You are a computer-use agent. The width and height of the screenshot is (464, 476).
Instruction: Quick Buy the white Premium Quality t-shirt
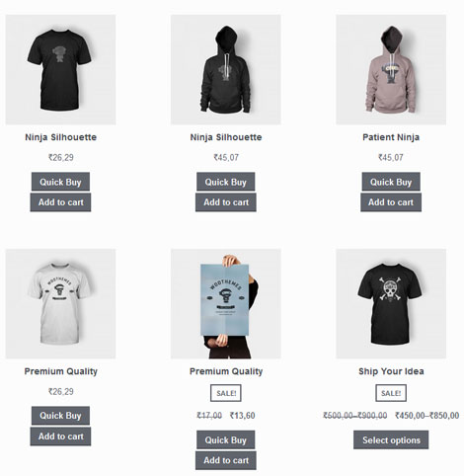pos(60,416)
